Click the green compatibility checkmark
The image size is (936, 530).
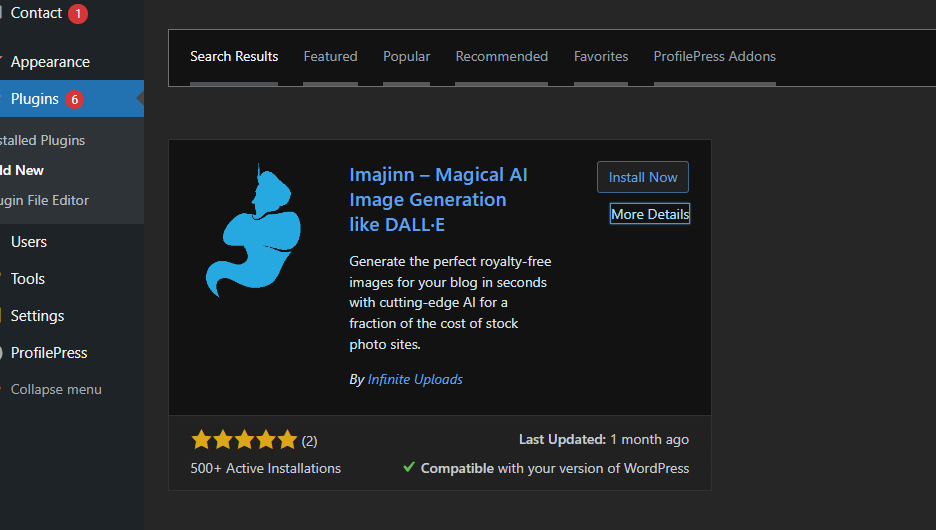tap(409, 468)
